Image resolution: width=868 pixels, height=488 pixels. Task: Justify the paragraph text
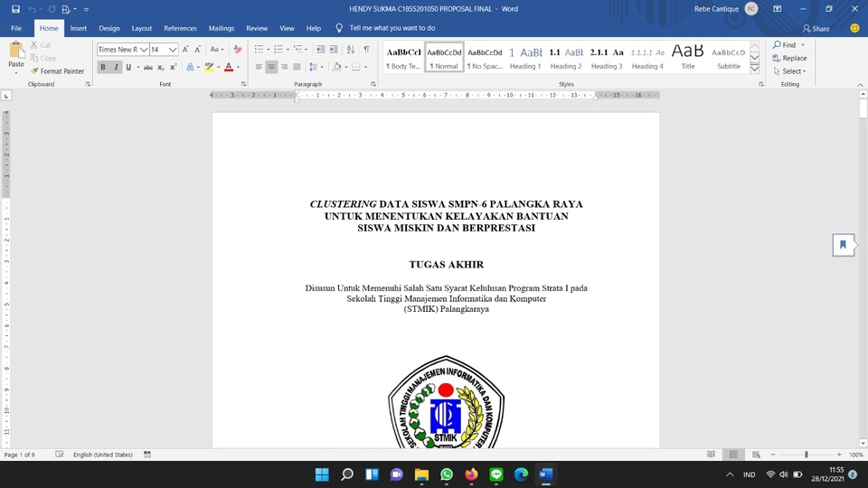[x=297, y=67]
